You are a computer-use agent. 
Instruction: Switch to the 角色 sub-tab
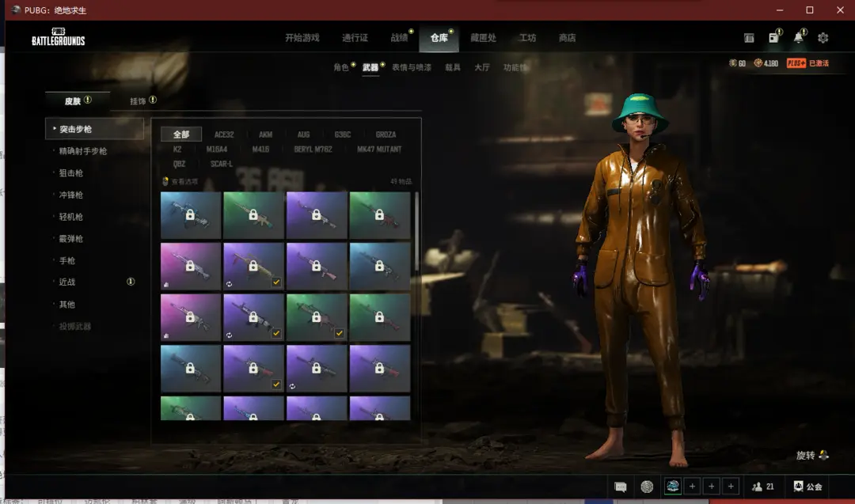[x=341, y=67]
